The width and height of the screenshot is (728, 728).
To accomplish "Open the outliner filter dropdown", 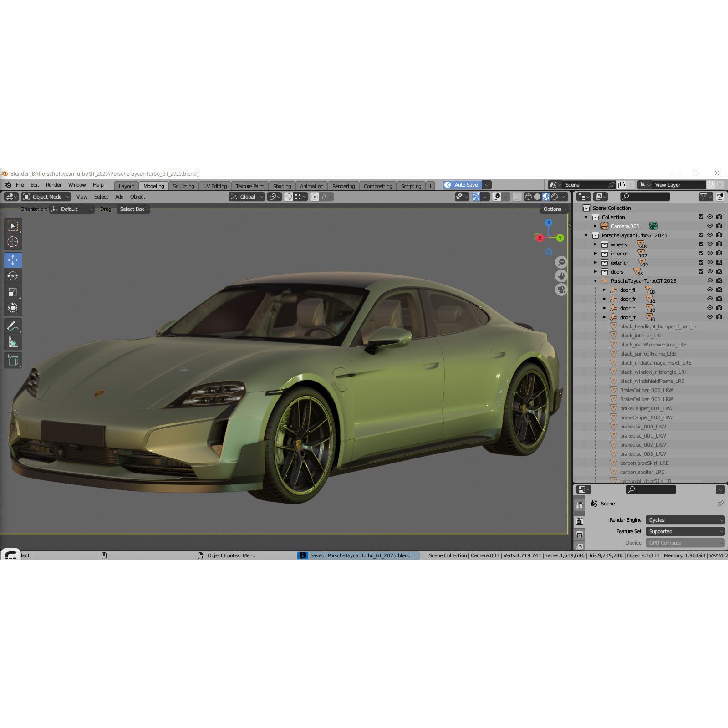I will (705, 197).
